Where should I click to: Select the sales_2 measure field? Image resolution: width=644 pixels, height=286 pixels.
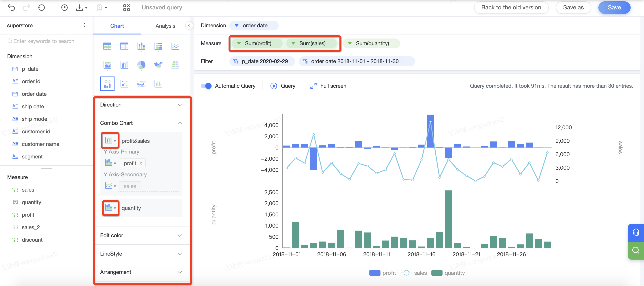click(x=30, y=227)
